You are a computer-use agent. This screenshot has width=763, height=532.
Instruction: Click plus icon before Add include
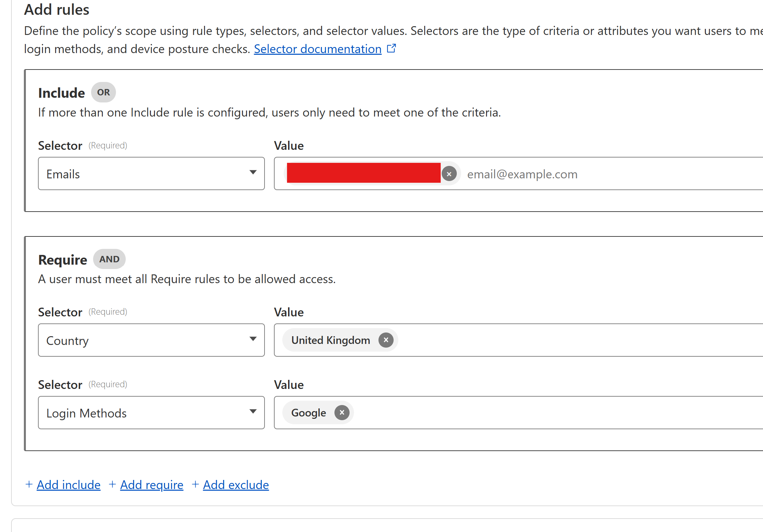point(29,484)
